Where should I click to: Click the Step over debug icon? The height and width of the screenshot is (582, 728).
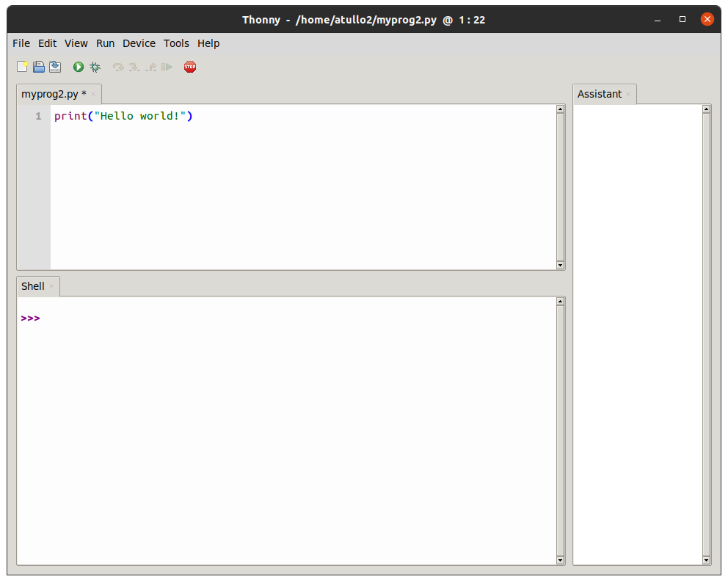pyautogui.click(x=117, y=67)
